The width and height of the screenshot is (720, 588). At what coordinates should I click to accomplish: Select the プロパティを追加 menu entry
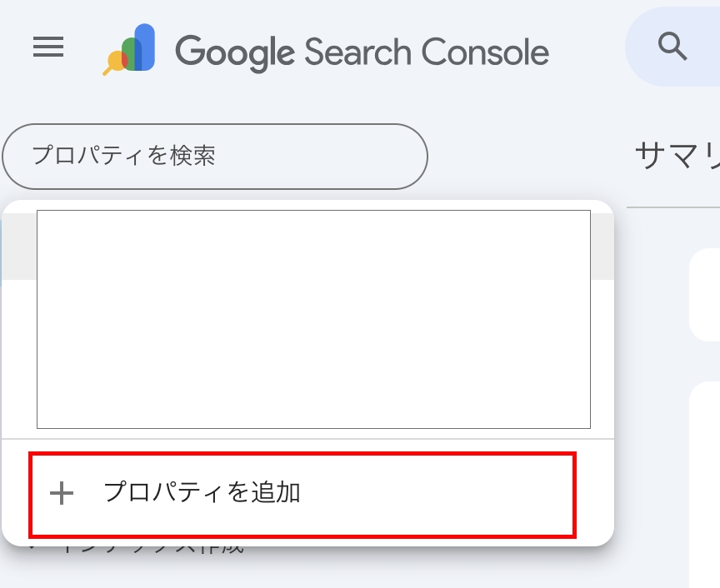300,494
